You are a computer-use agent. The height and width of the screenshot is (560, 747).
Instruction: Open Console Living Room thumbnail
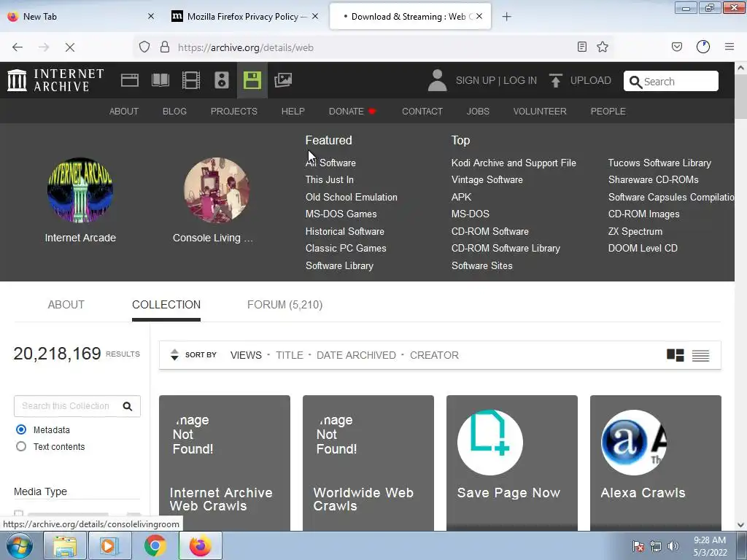click(216, 190)
